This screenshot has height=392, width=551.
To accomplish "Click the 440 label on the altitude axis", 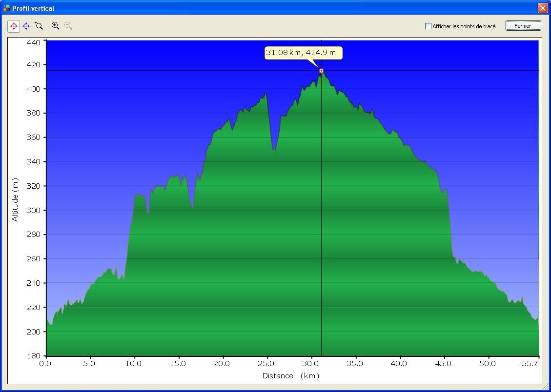I will [33, 42].
